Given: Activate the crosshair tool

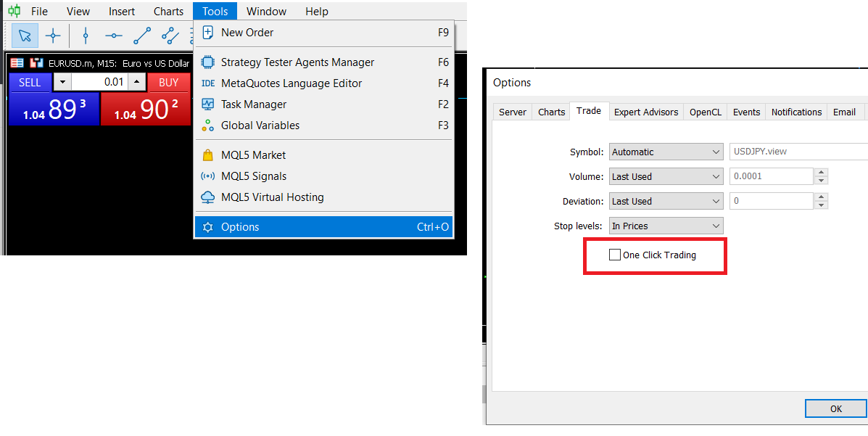Looking at the screenshot, I should tap(53, 35).
